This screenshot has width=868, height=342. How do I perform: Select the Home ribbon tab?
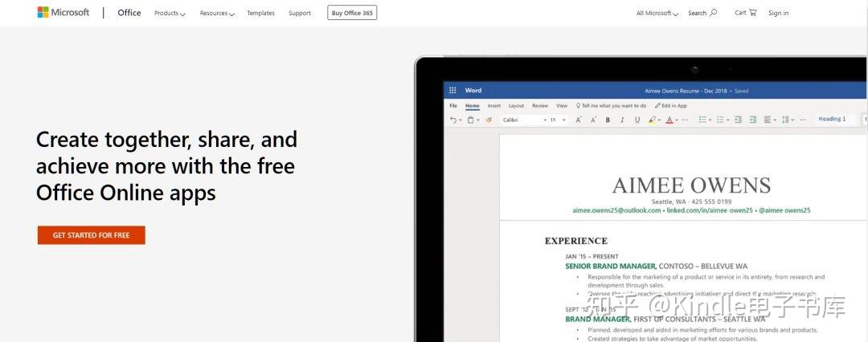[473, 106]
